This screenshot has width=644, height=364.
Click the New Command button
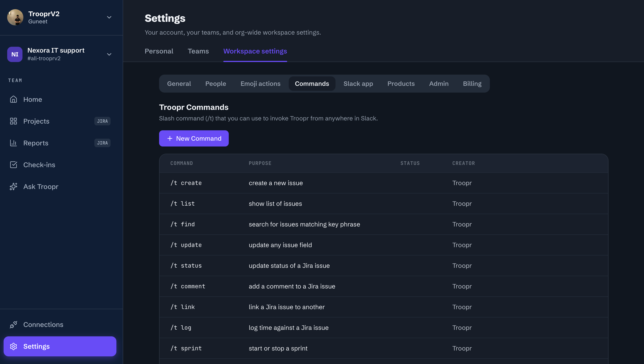click(x=194, y=138)
